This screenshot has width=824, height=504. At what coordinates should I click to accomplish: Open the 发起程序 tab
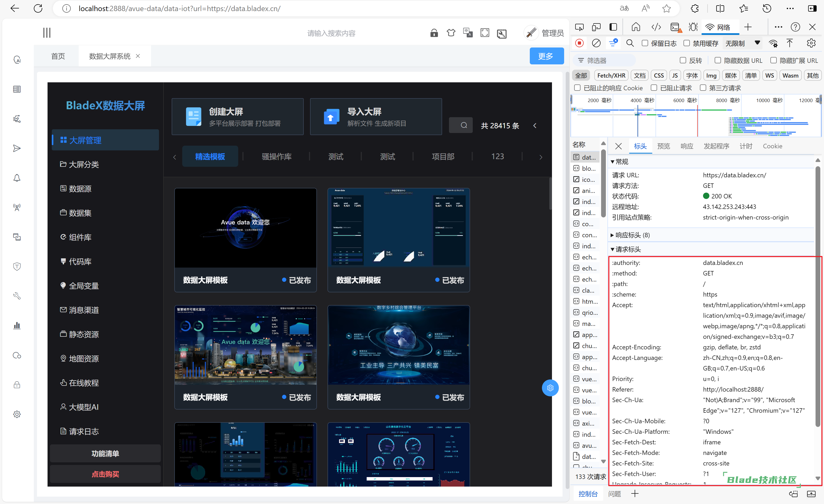pos(716,146)
